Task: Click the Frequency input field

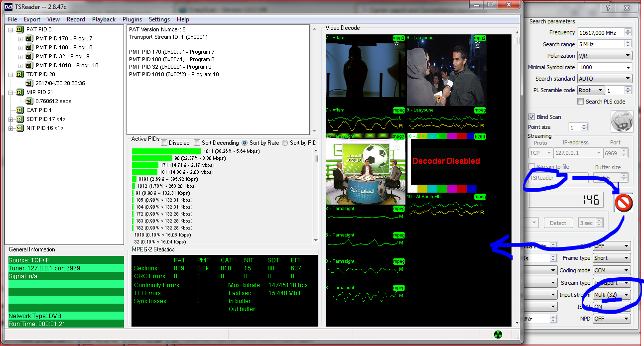Action: [600, 33]
